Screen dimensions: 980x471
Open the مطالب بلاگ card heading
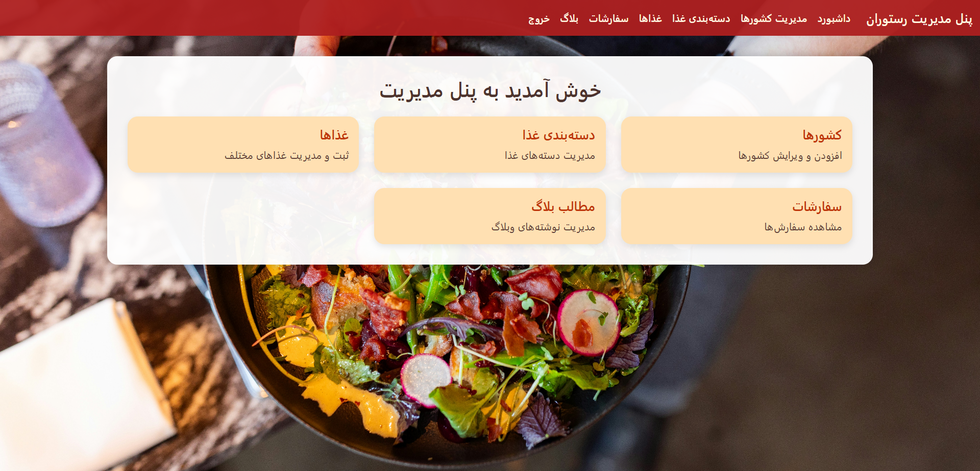click(563, 206)
